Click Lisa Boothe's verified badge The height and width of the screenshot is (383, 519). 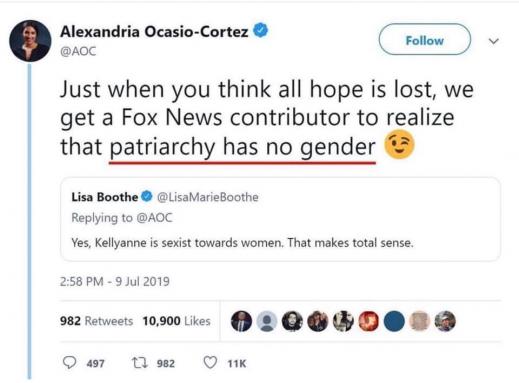click(147, 196)
